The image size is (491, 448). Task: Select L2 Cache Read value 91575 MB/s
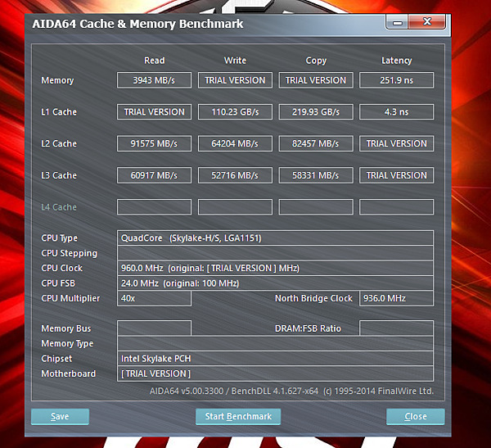[154, 143]
